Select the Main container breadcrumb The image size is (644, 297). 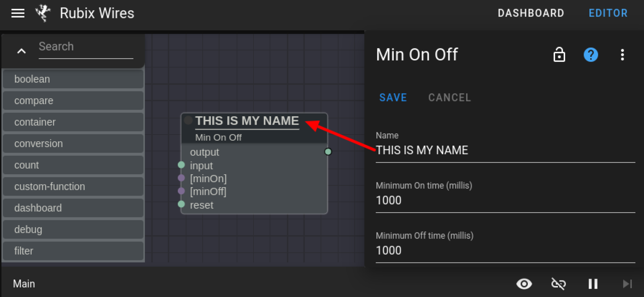click(x=24, y=284)
